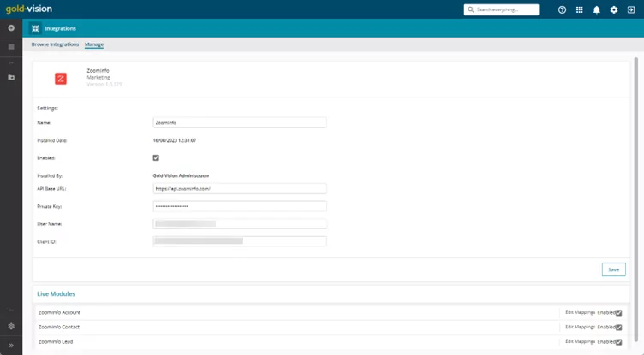Open the sidebar folder icon
Viewport: 644px width, 355px height.
(x=11, y=77)
